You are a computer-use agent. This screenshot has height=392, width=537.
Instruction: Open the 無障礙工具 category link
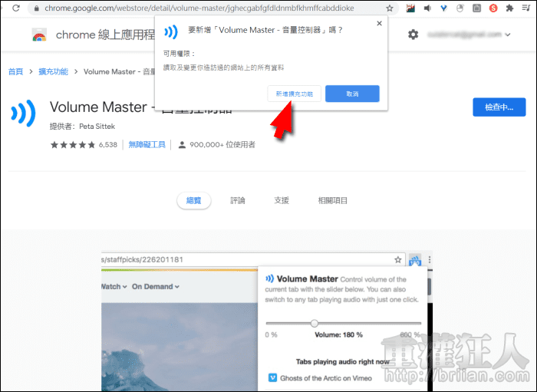coord(147,145)
